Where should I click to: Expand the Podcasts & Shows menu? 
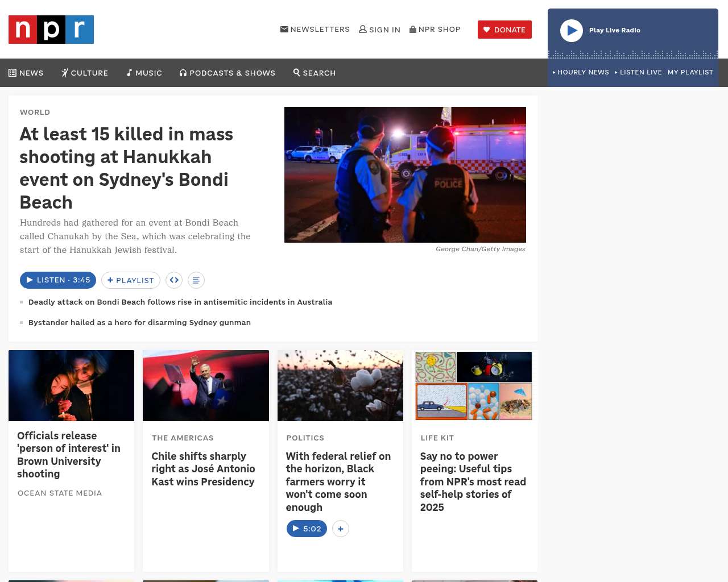click(x=227, y=73)
